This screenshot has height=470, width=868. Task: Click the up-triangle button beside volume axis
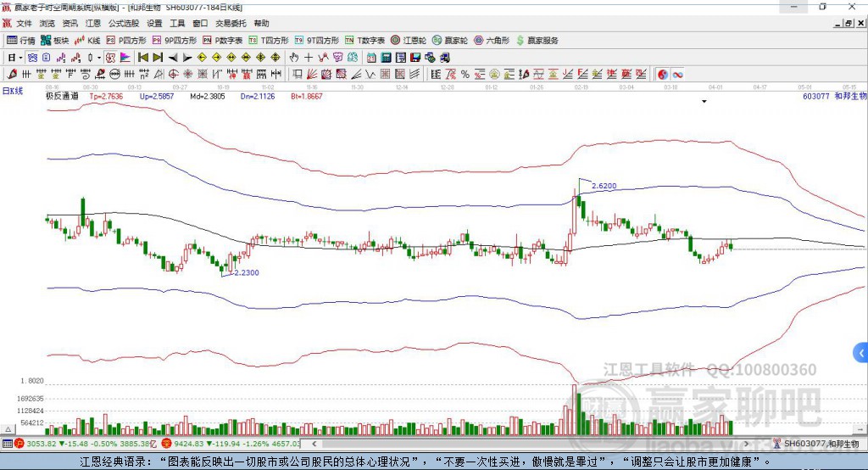point(8,429)
